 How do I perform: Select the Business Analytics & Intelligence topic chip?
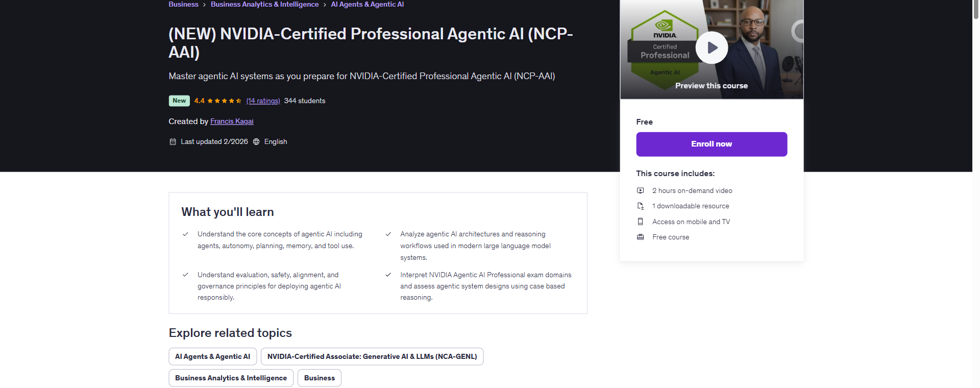point(231,378)
